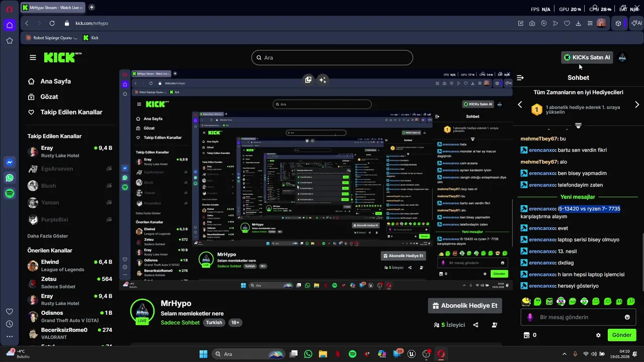
Task: Click KICKs Satın Al button
Action: click(587, 57)
